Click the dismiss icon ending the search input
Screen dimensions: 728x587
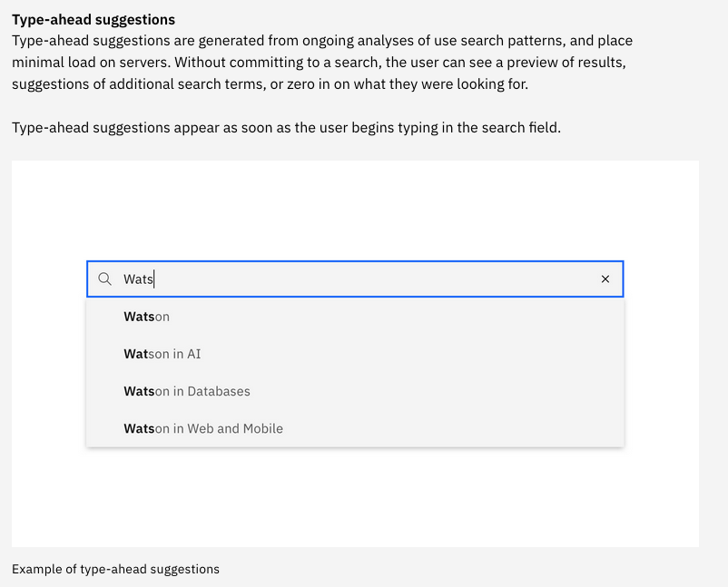point(605,279)
